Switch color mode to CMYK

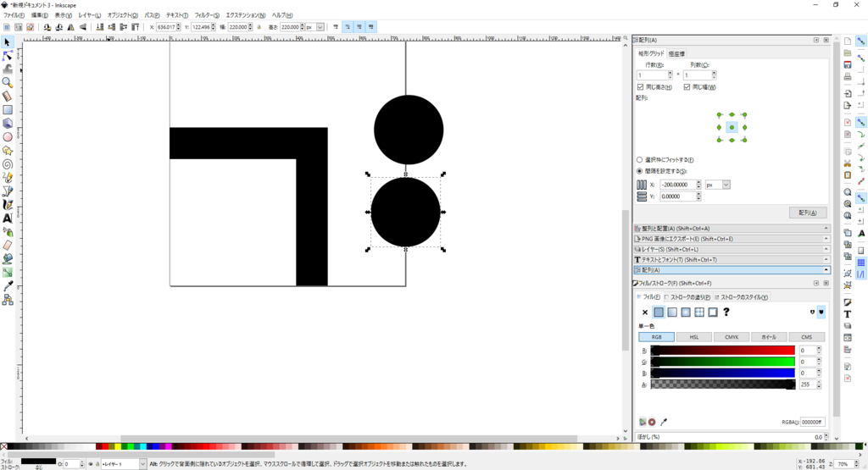tap(732, 337)
